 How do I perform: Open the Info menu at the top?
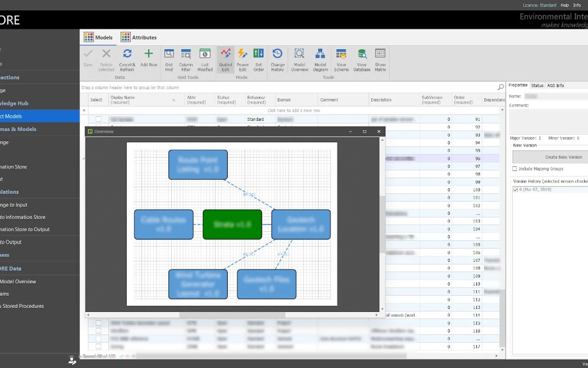tap(577, 5)
